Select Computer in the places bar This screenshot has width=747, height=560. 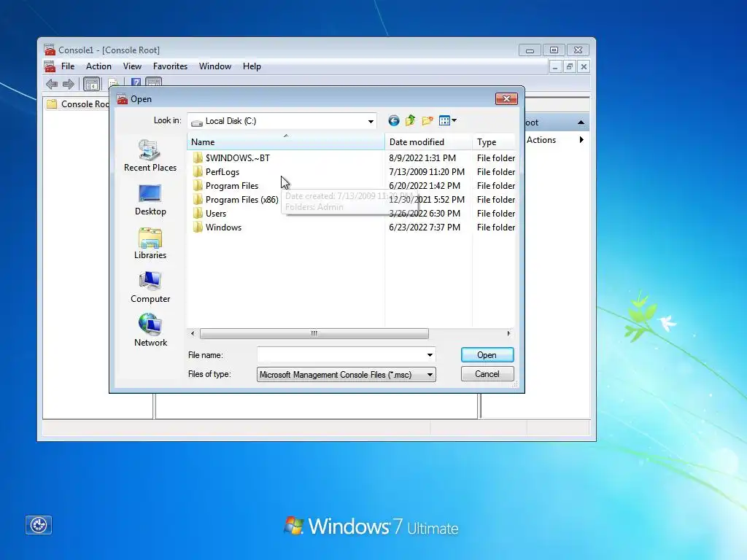(150, 287)
